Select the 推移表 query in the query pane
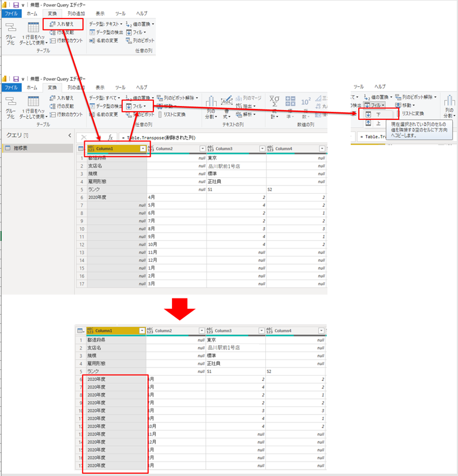 point(24,149)
